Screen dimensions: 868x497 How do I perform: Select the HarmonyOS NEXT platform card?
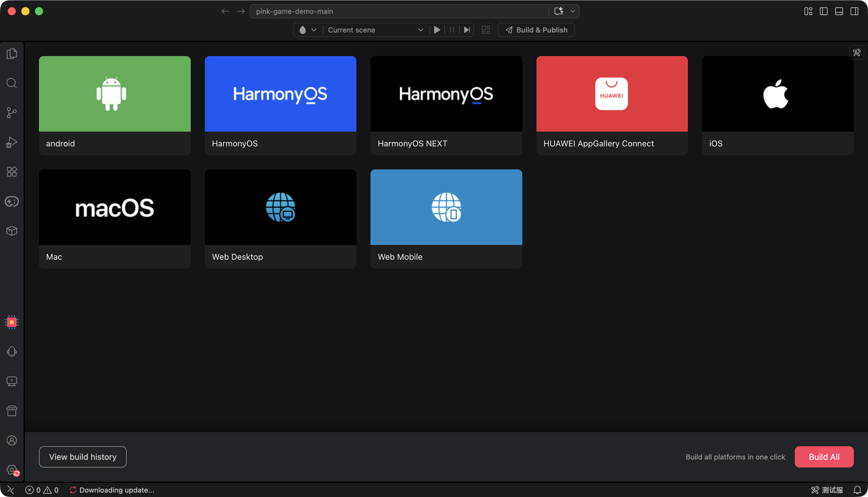(x=446, y=105)
